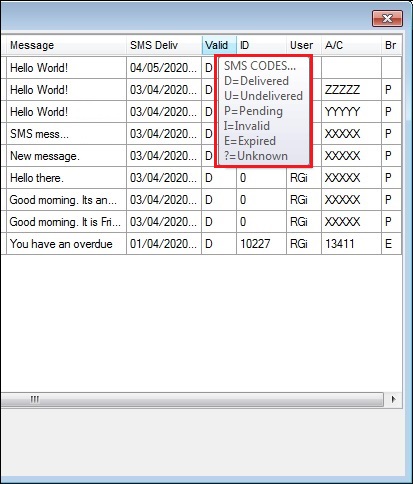
Task: Click the horizontal scrollbar thumb
Action: pyautogui.click(x=192, y=399)
